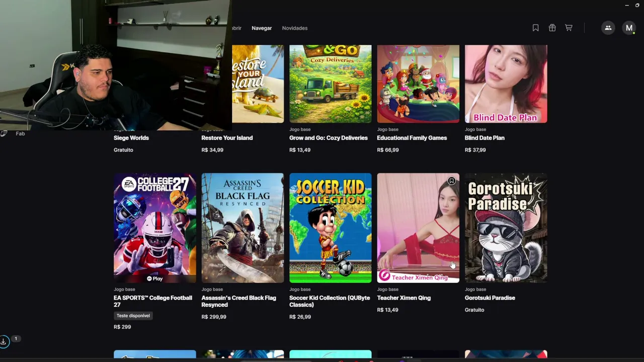Open the Teacher Ximen Qing cover art
The image size is (644, 362).
click(418, 228)
